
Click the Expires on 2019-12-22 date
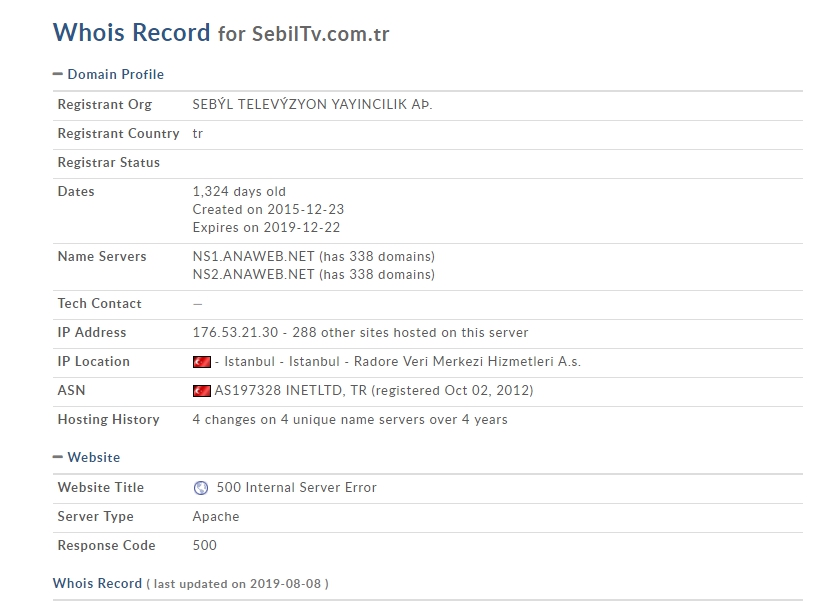tap(266, 227)
